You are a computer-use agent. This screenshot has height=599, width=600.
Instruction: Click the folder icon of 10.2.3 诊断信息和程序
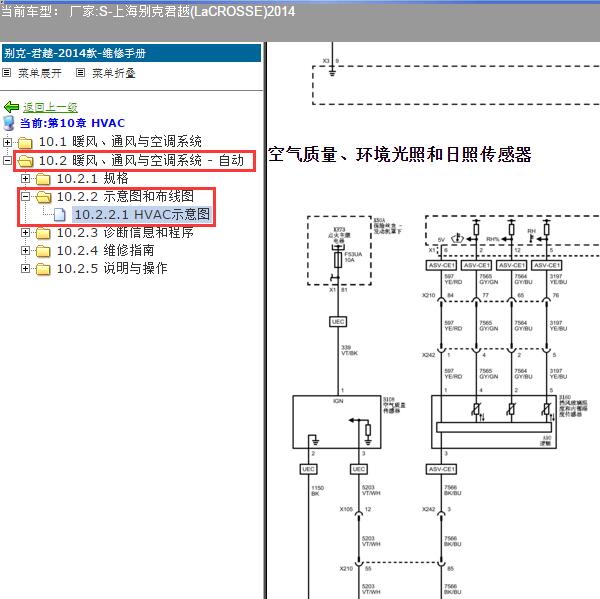tap(43, 233)
